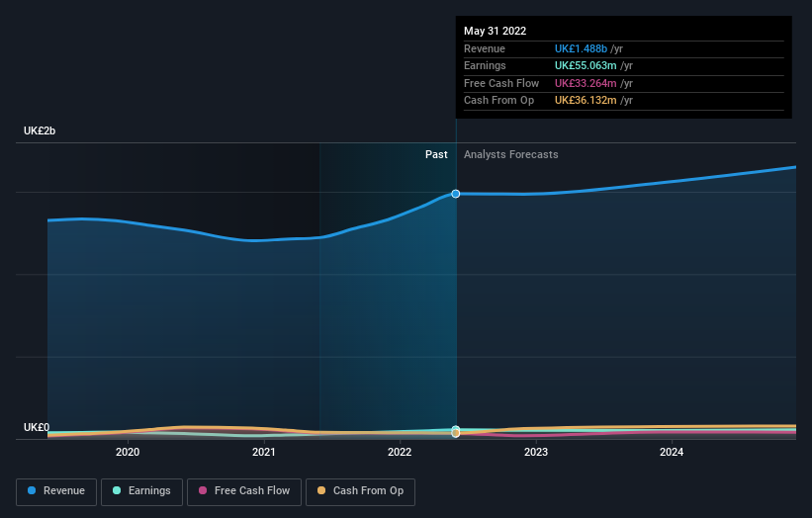
Task: Click the Past label
Action: click(x=436, y=154)
